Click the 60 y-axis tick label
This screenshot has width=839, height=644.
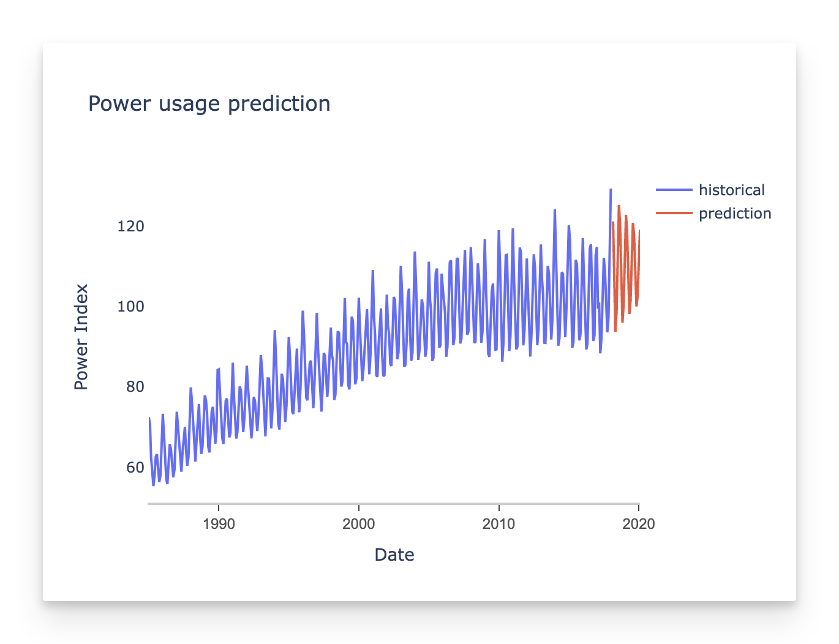coord(135,468)
